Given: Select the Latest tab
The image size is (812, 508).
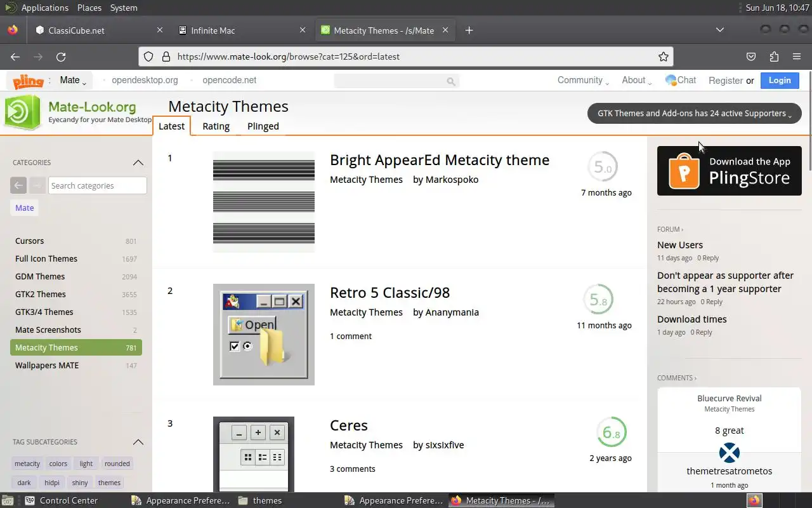Looking at the screenshot, I should tap(171, 126).
